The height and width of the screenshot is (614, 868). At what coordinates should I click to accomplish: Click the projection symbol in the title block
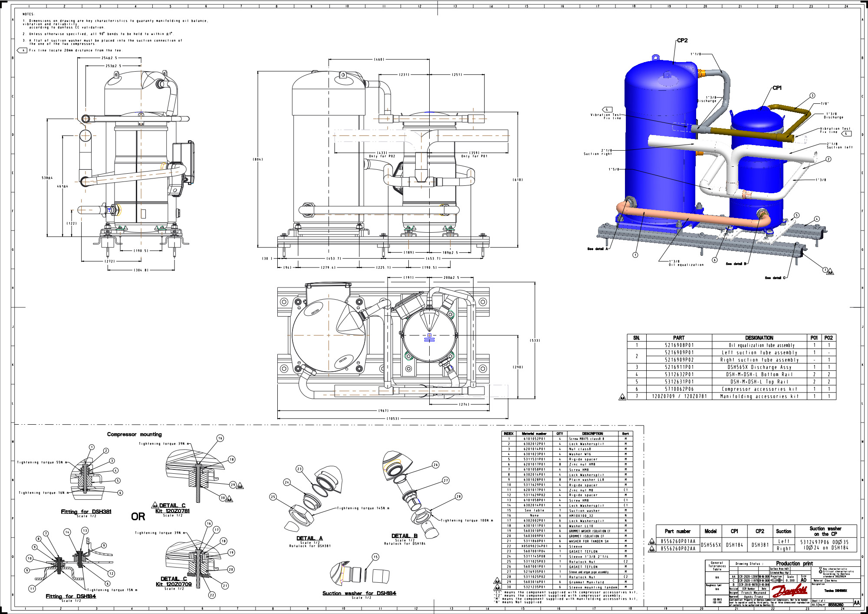tap(777, 580)
